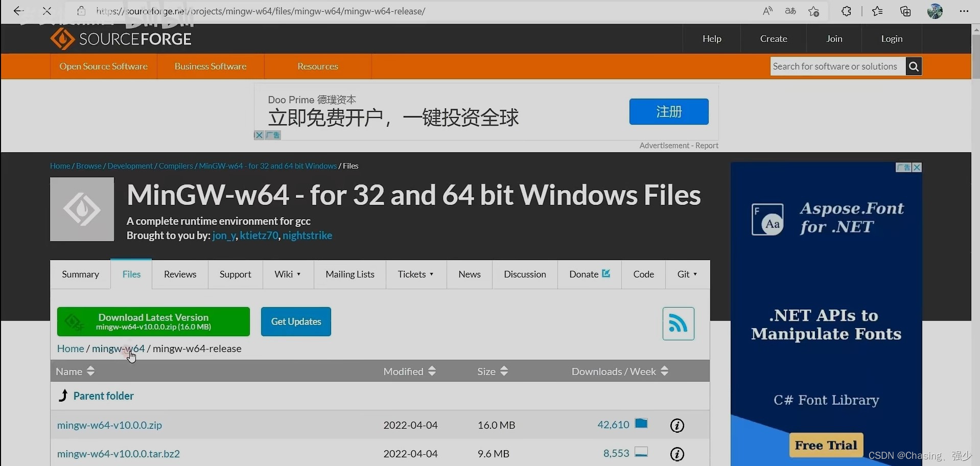Expand the Git dropdown tab
The height and width of the screenshot is (466, 980).
click(687, 274)
